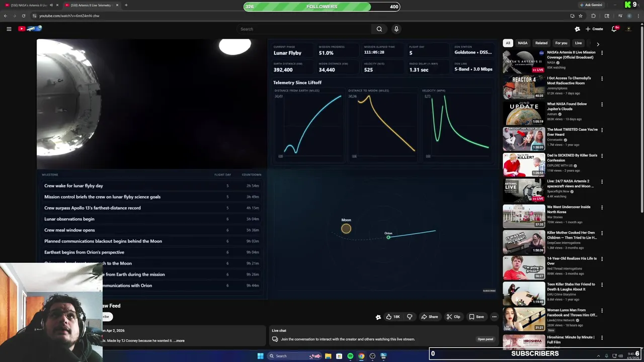Click the page vertical scrollbar

[642, 121]
